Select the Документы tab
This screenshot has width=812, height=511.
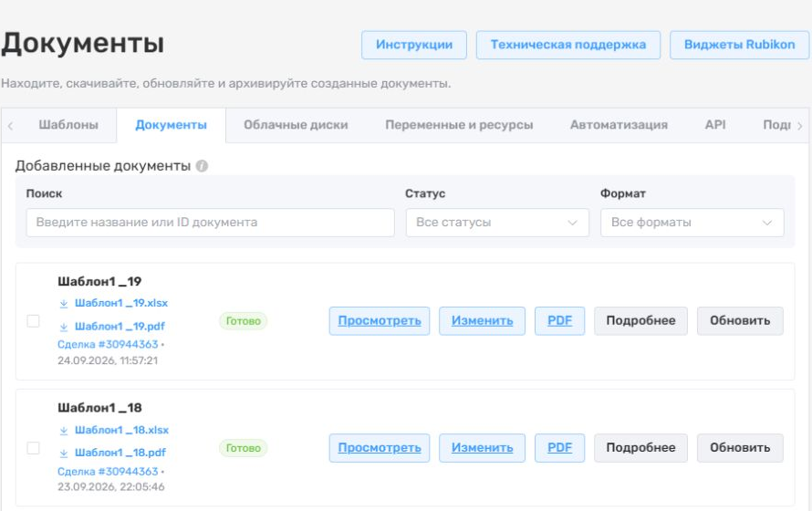(171, 125)
